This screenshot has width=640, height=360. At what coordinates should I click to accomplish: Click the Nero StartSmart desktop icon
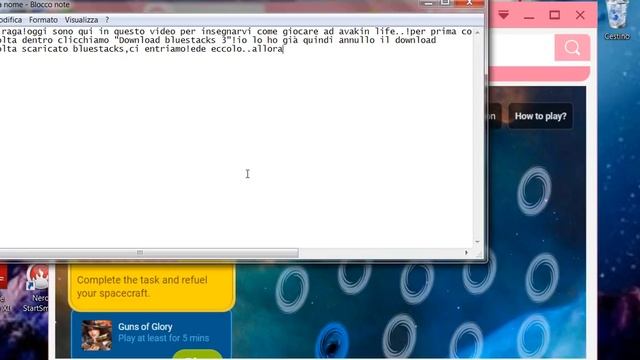[37, 288]
